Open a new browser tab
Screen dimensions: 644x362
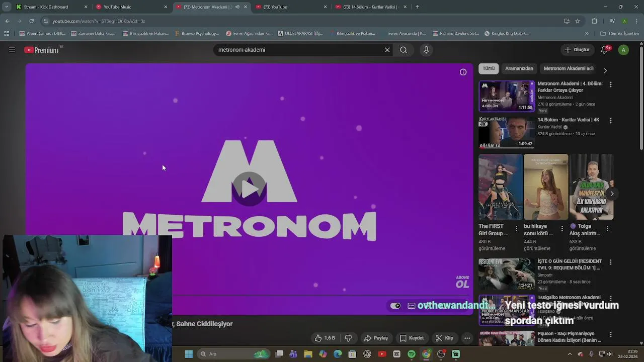tap(417, 7)
